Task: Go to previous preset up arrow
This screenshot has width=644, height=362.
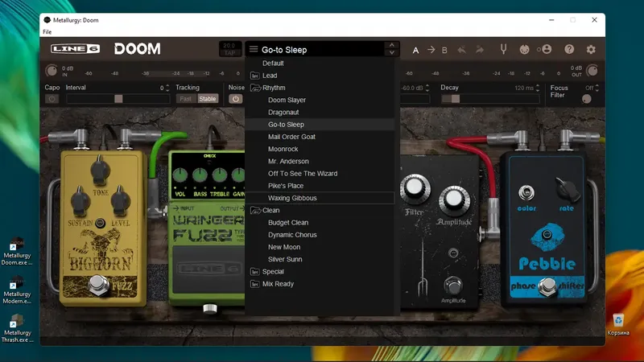Action: pyautogui.click(x=392, y=45)
